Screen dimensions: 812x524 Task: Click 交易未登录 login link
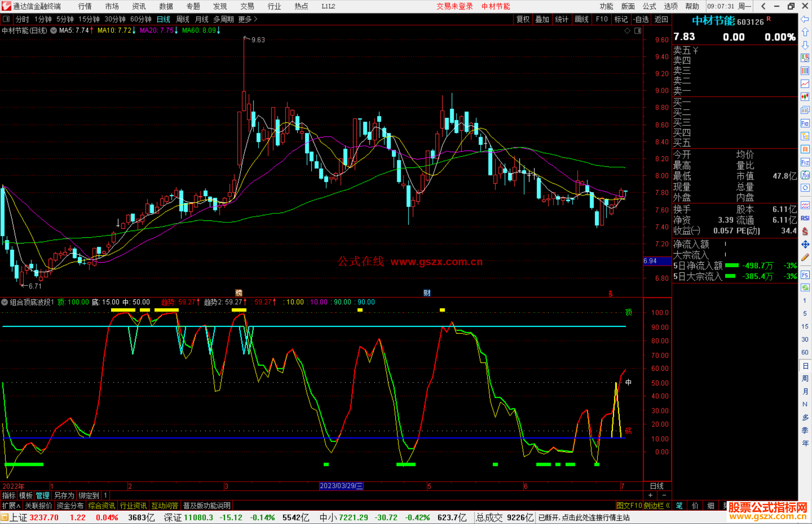[454, 6]
